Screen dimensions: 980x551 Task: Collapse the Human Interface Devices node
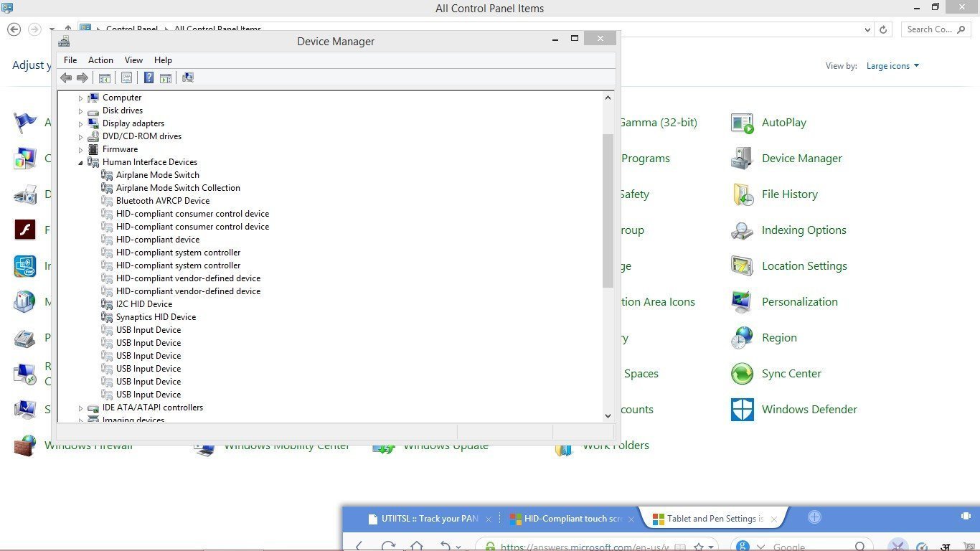pos(81,163)
